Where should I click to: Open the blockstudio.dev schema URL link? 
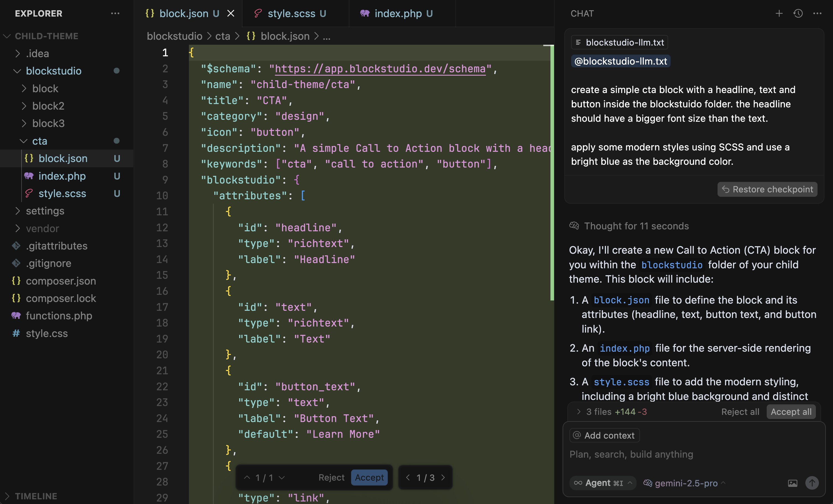[x=380, y=68]
